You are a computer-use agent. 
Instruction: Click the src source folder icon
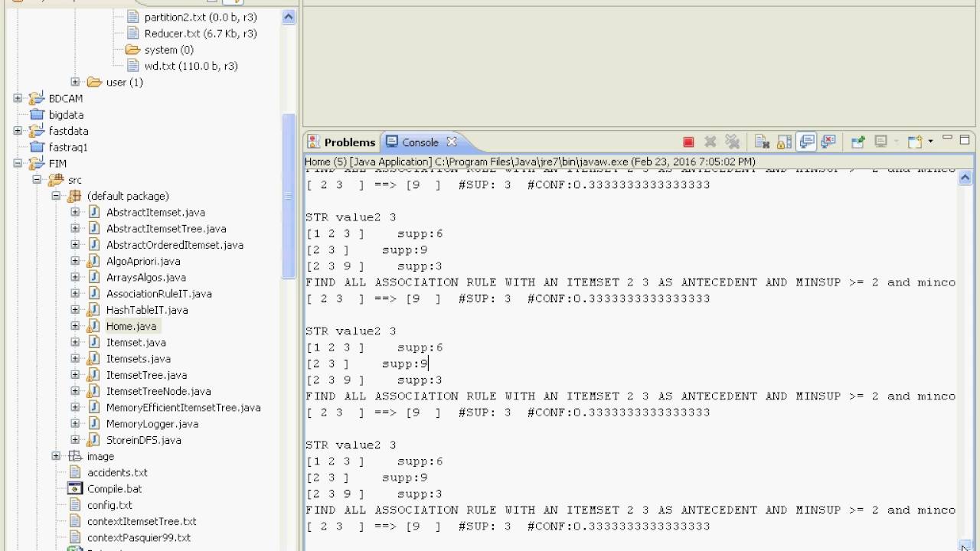(55, 180)
